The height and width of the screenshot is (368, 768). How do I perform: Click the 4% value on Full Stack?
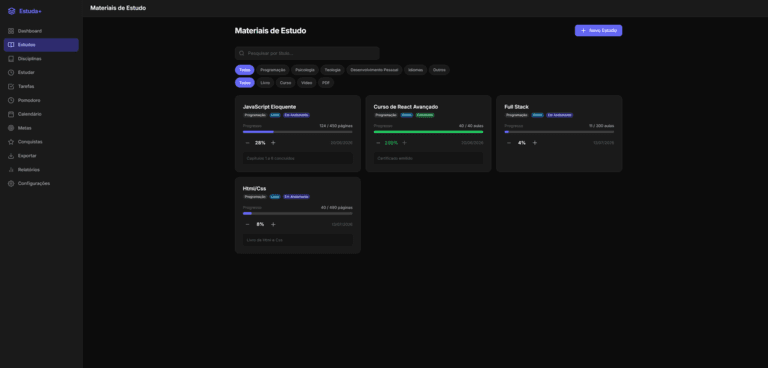(x=522, y=143)
